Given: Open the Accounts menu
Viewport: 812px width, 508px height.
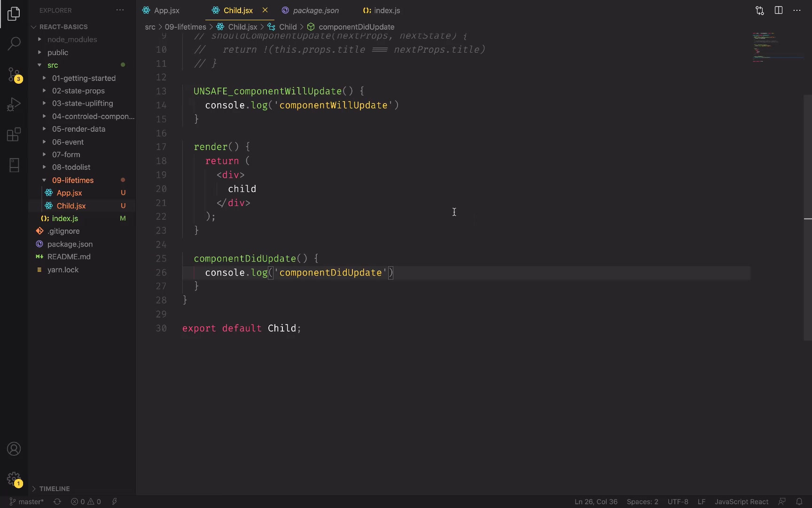Looking at the screenshot, I should (x=14, y=449).
